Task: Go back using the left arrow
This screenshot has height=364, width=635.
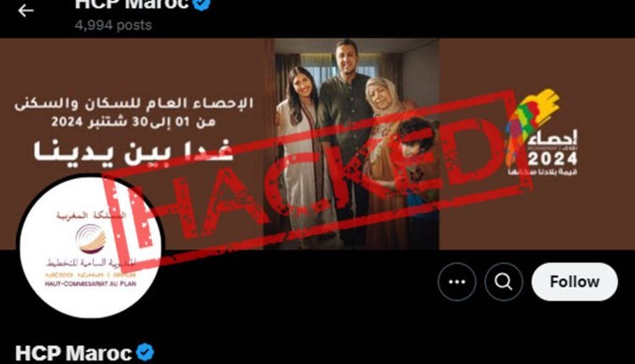Action: tap(26, 10)
